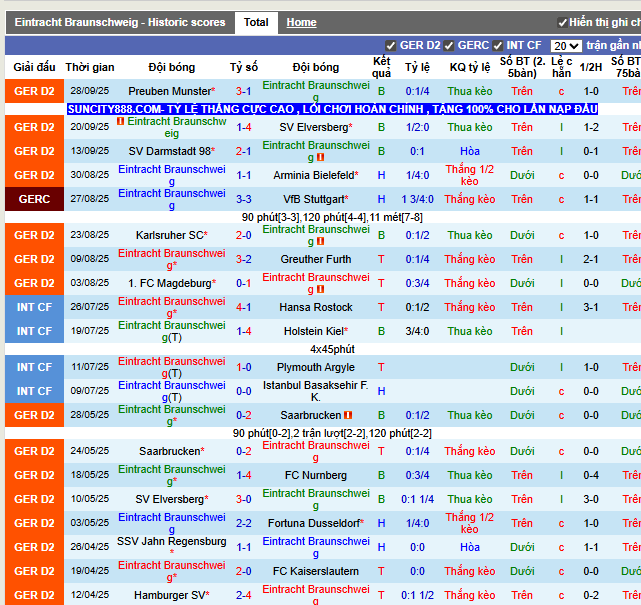Screen dimensions: 641x605
Task: Click the Hòa result in Regensburg row
Action: [470, 547]
